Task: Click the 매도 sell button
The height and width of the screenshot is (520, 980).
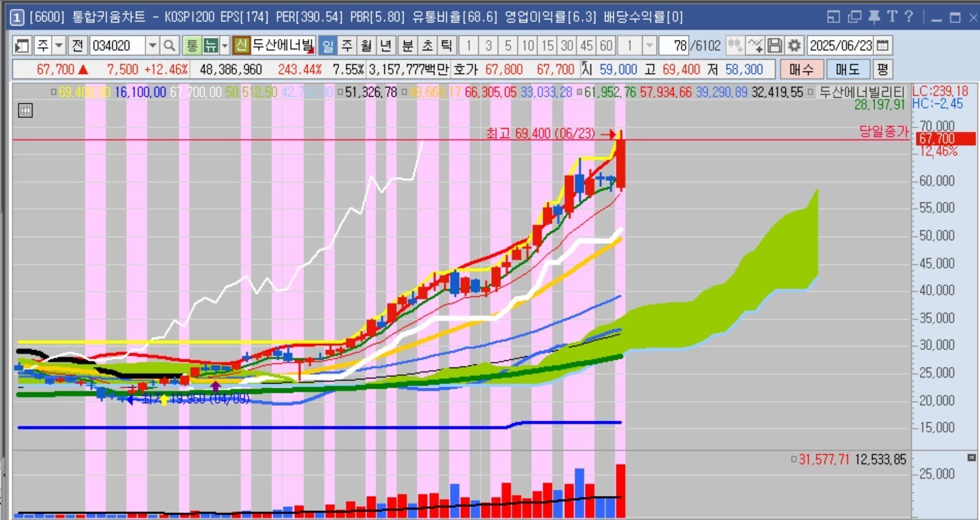Action: click(x=847, y=69)
